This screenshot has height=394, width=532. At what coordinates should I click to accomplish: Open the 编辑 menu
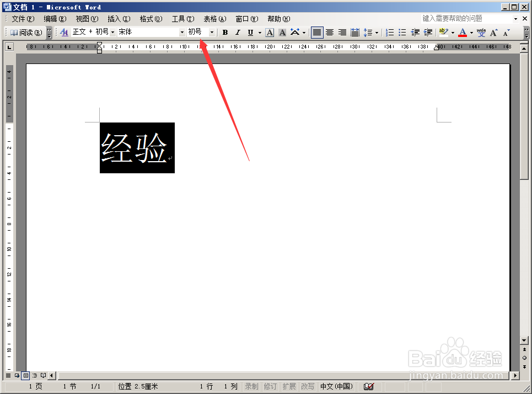[x=55, y=19]
